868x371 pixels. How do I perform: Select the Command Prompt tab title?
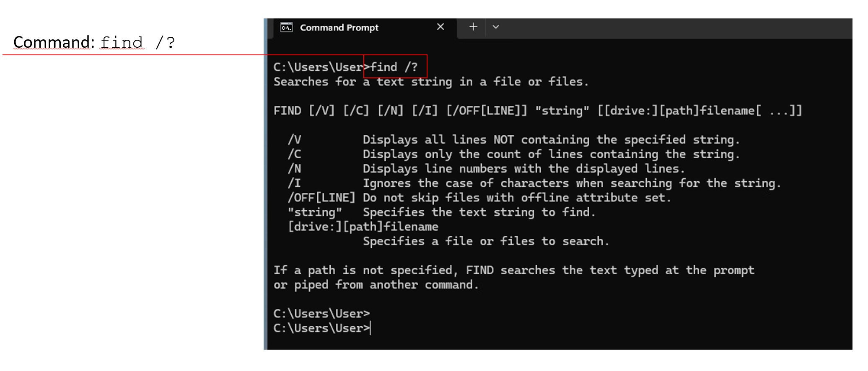(x=339, y=28)
